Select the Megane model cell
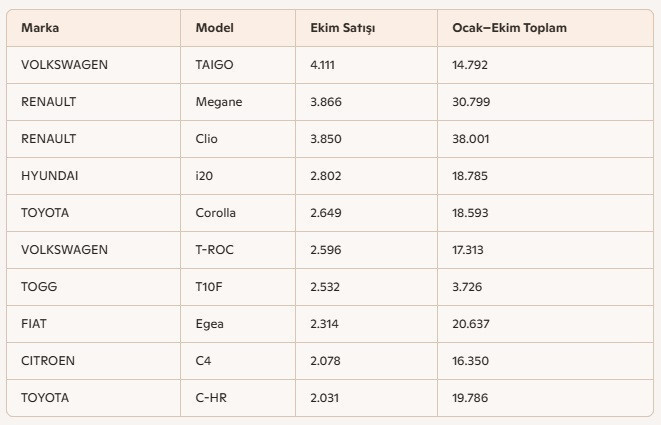This screenshot has height=425, width=661. pyautogui.click(x=219, y=102)
